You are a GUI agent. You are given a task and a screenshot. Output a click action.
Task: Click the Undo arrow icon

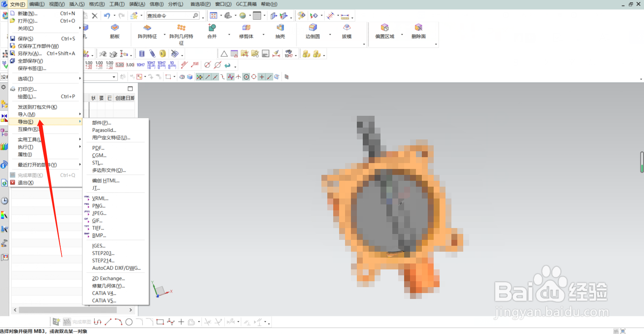click(107, 16)
